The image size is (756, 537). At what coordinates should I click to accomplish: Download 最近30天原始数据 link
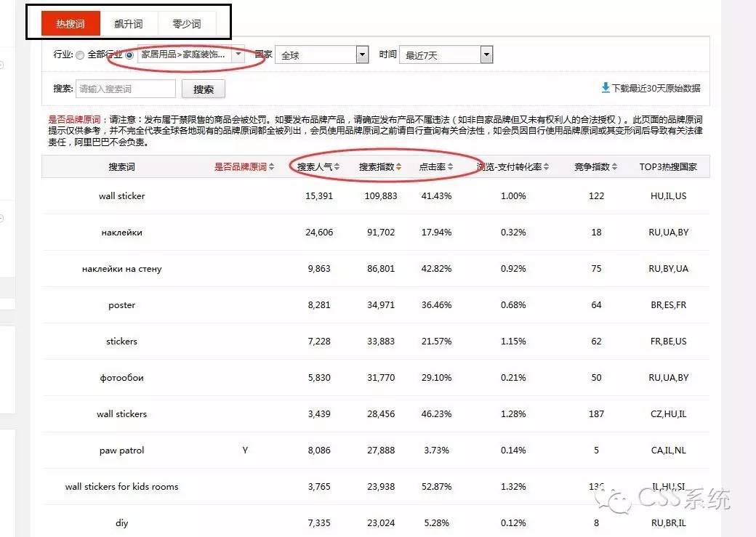(x=656, y=88)
